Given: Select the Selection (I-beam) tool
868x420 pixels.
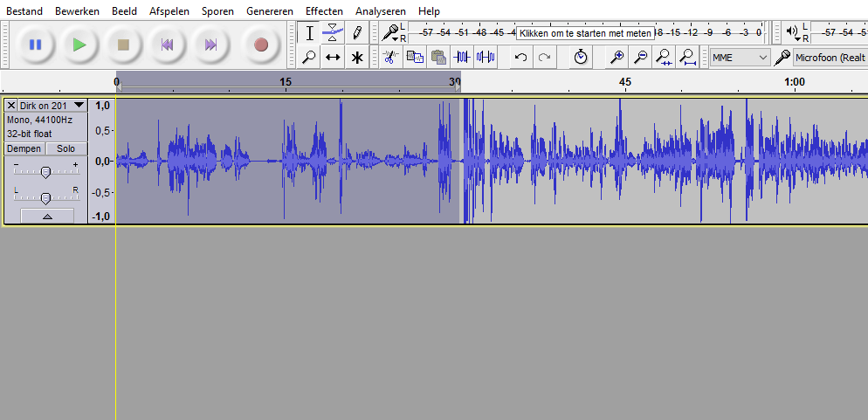Looking at the screenshot, I should click(x=309, y=32).
